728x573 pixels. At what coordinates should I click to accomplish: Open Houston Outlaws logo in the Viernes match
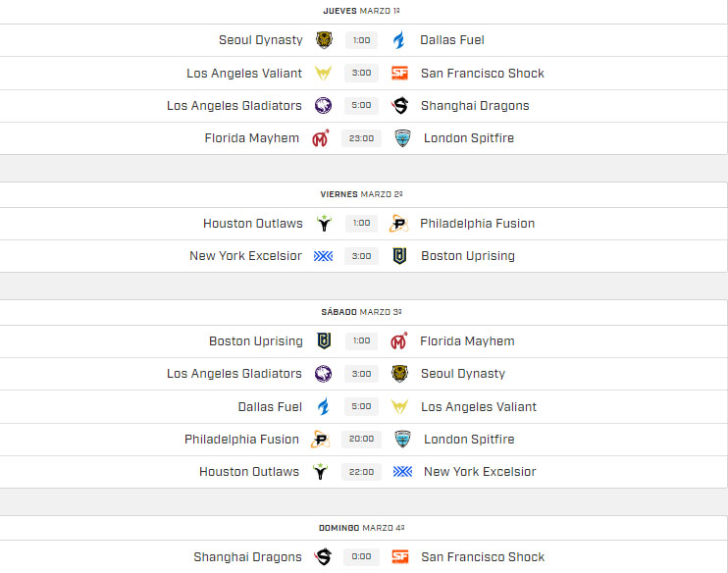click(324, 224)
